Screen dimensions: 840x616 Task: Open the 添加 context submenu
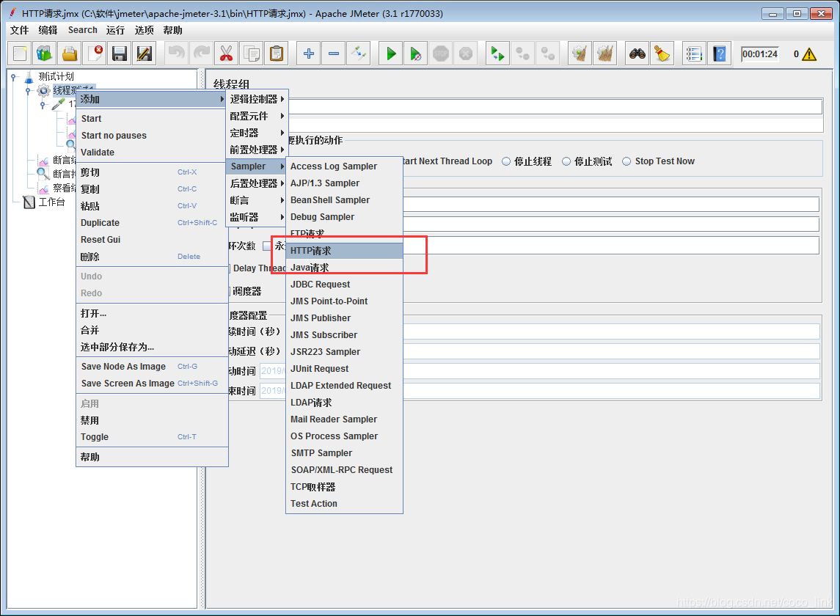[x=152, y=99]
